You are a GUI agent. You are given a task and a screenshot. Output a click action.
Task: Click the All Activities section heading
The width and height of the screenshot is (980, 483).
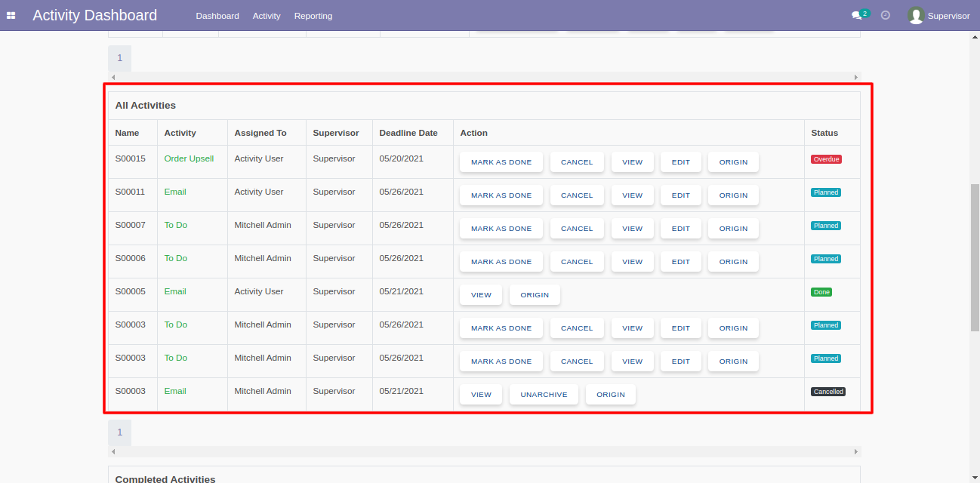(x=146, y=106)
